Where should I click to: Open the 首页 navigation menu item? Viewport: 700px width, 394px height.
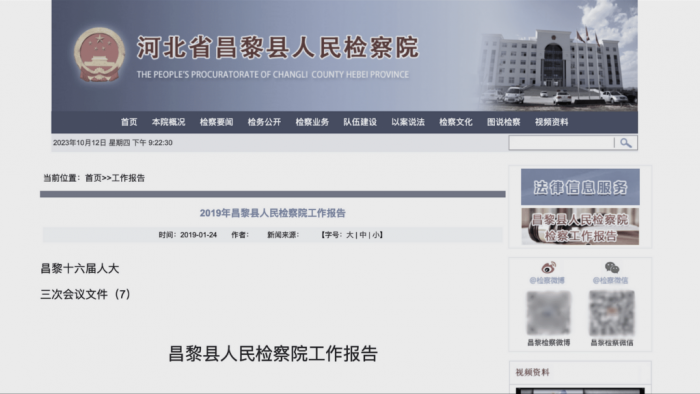[129, 122]
